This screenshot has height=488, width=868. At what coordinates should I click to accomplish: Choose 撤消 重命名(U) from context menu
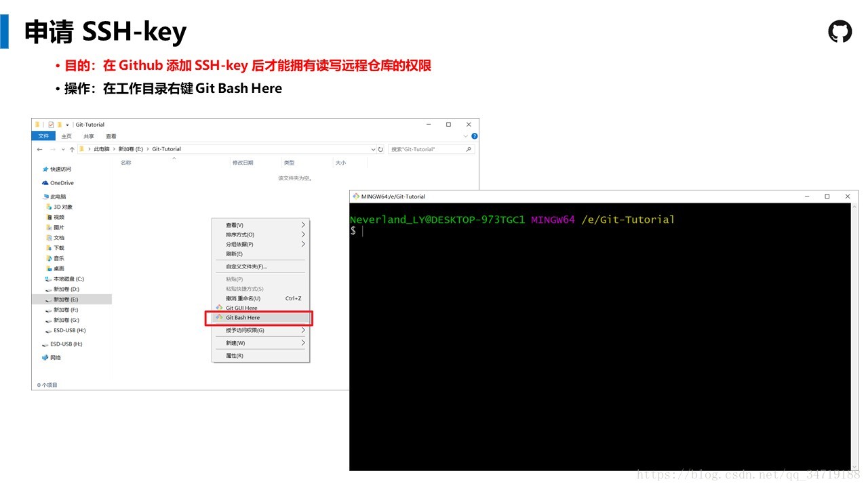point(261,298)
